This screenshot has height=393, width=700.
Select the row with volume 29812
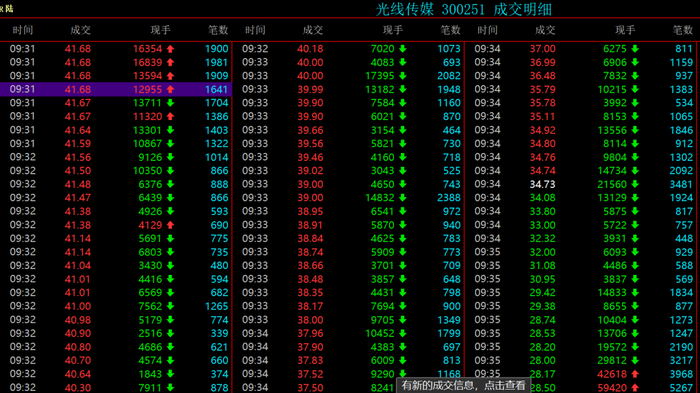582,360
